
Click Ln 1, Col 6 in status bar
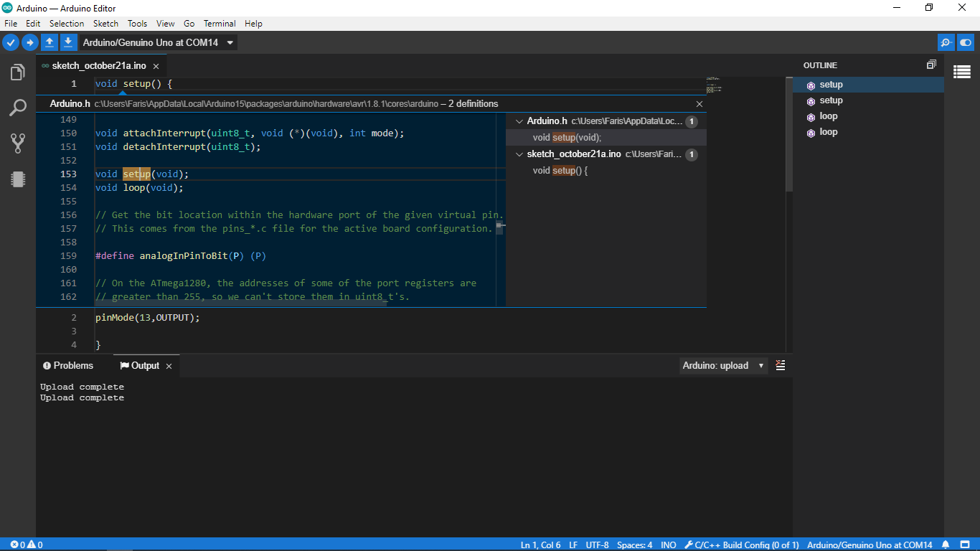tap(540, 545)
